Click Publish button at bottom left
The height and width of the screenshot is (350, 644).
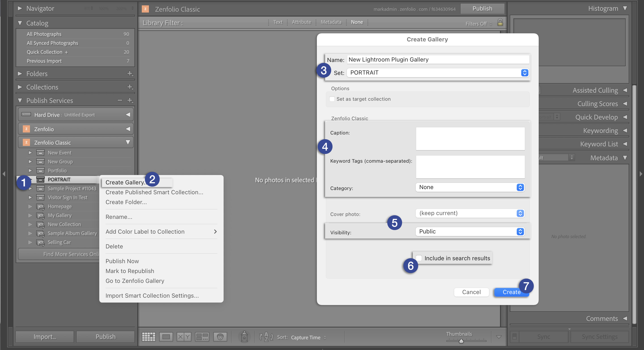tap(106, 337)
